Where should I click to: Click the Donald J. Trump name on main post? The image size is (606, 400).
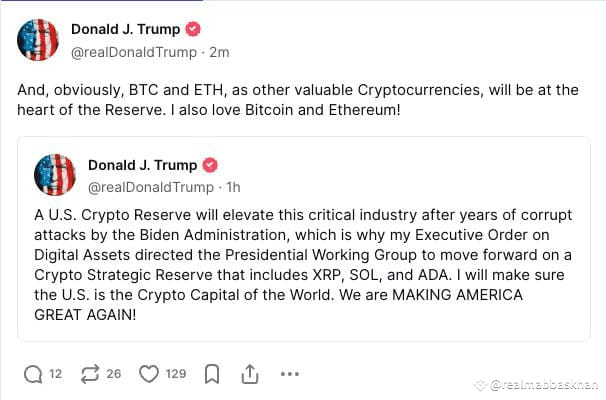pyautogui.click(x=125, y=29)
